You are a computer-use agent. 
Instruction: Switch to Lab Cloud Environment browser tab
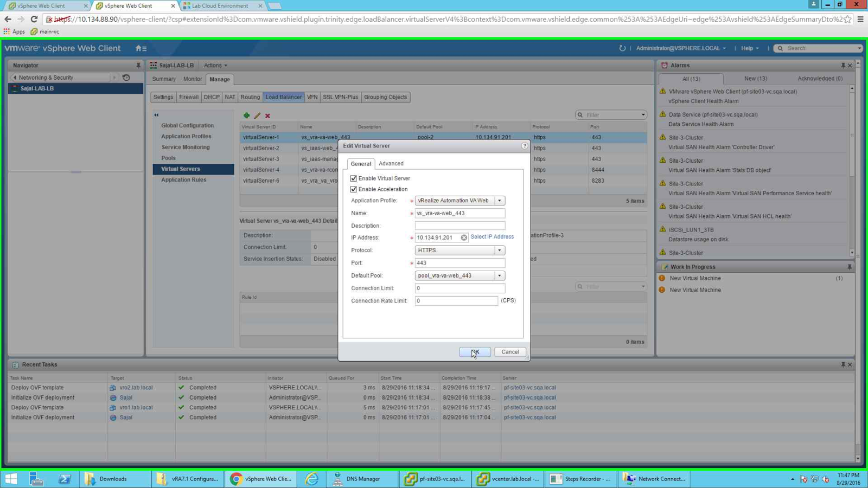coord(220,6)
